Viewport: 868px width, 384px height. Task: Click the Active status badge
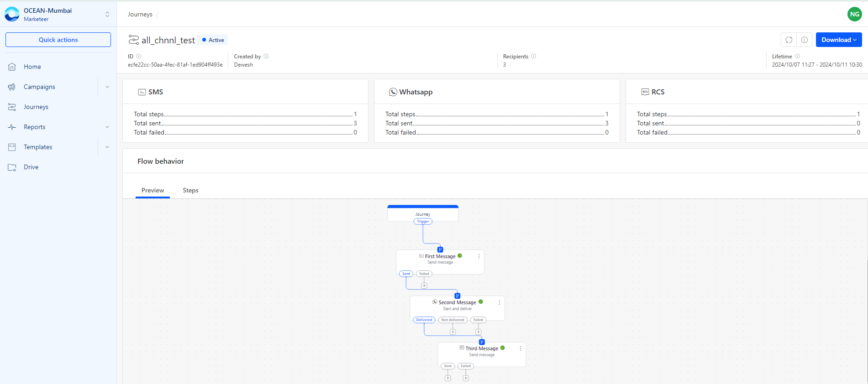tap(213, 40)
